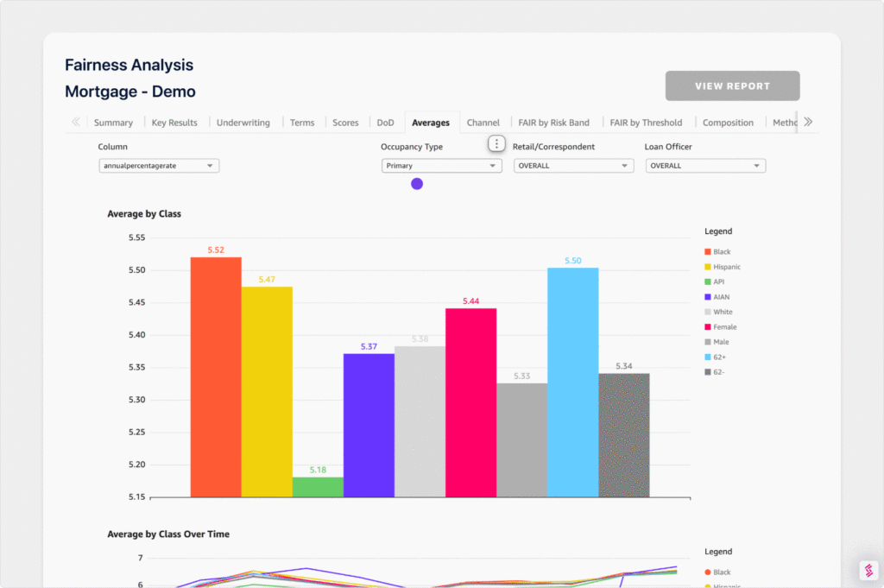Image resolution: width=884 pixels, height=588 pixels.
Task: Go to the Composition tab
Action: 728,123
